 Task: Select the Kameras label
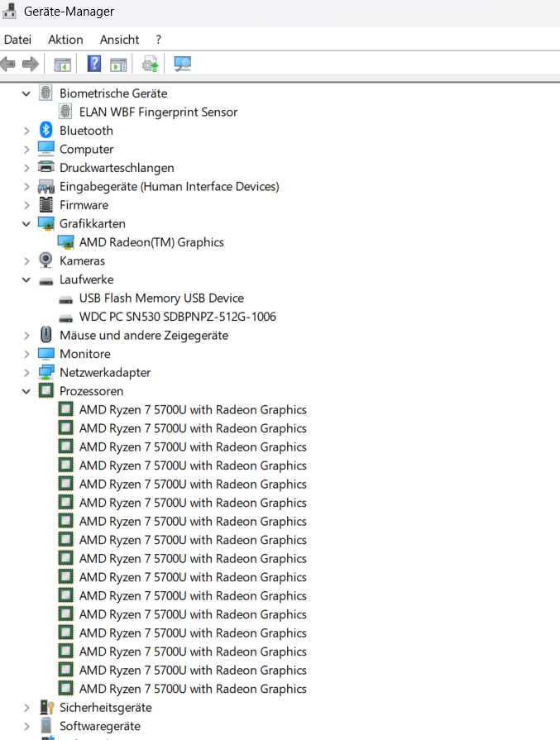(82, 261)
